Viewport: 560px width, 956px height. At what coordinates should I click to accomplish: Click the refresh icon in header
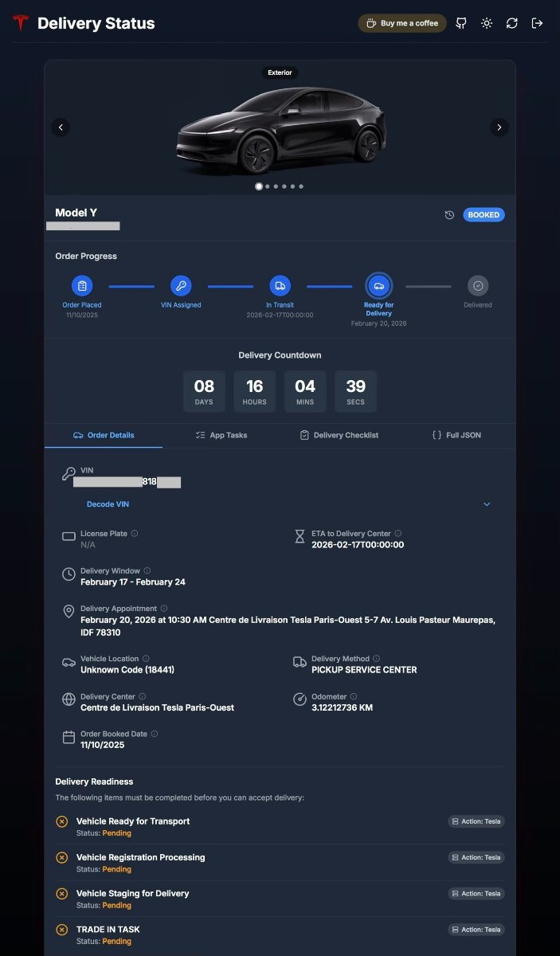click(512, 23)
